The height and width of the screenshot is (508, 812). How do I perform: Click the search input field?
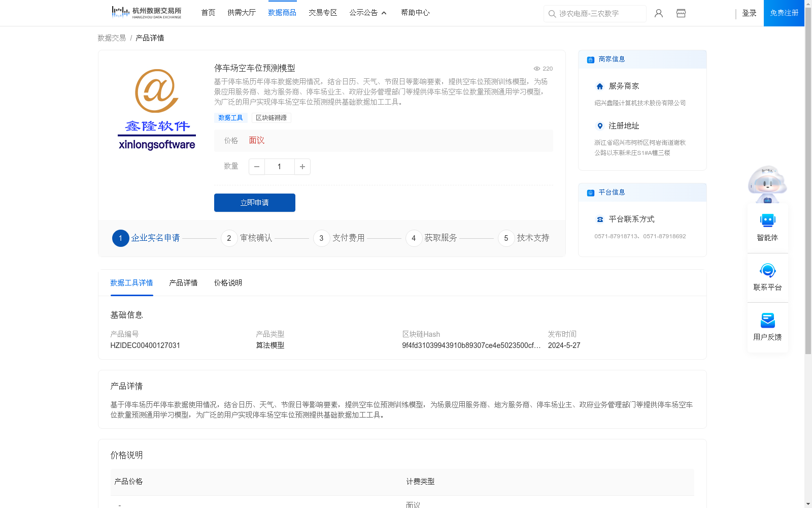599,14
